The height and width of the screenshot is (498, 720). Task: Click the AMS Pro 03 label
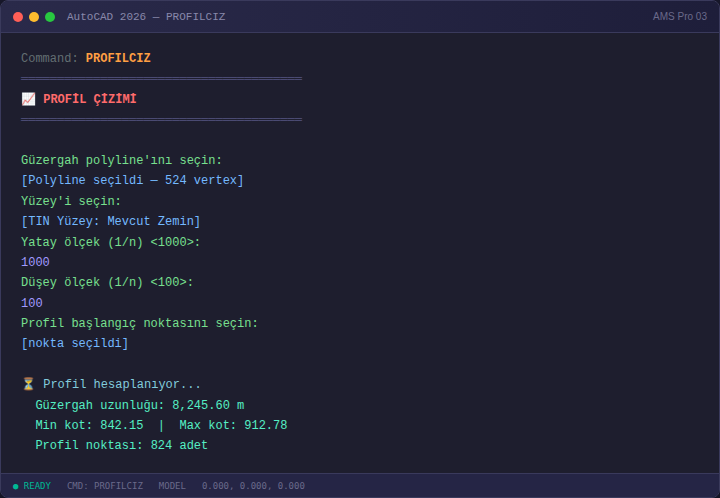pyautogui.click(x=680, y=17)
